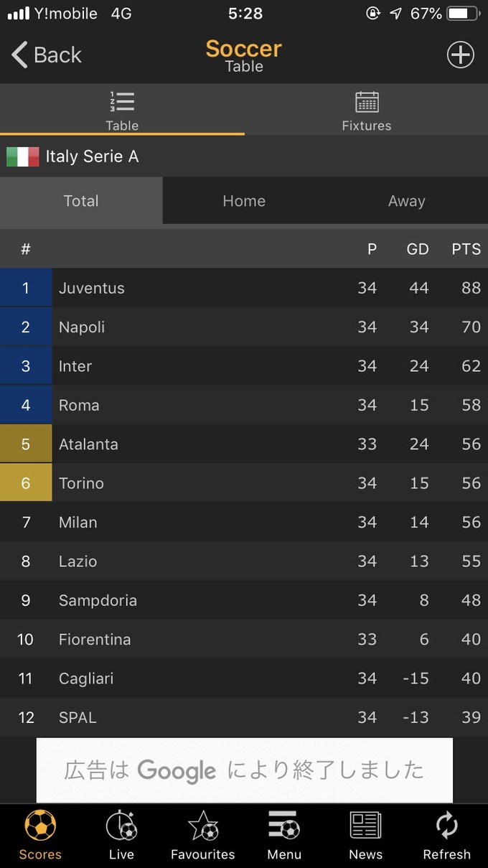The height and width of the screenshot is (868, 488).
Task: Open Napoli team row
Action: [244, 327]
